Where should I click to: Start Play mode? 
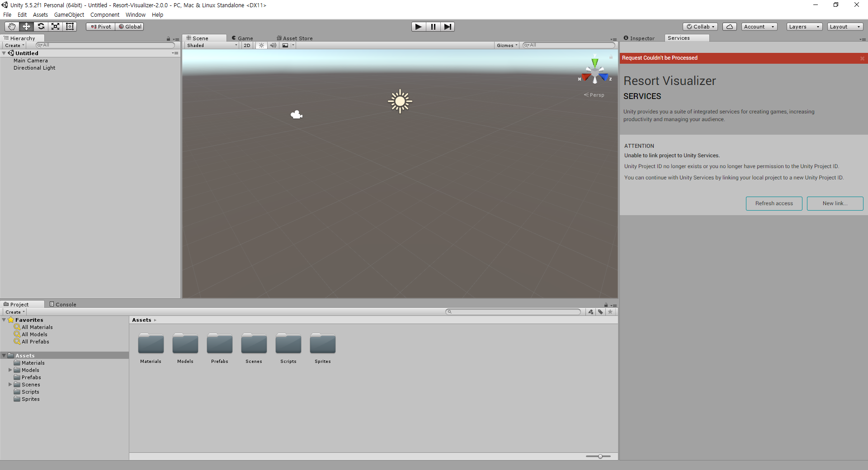(419, 27)
